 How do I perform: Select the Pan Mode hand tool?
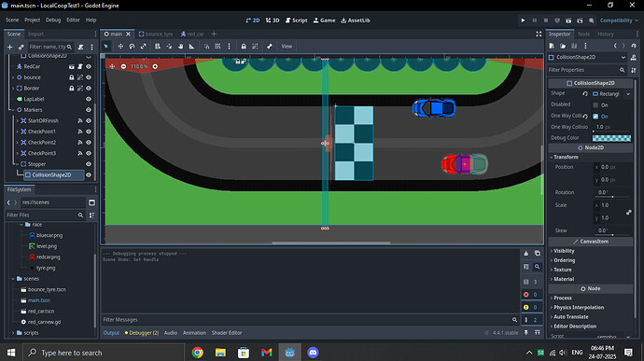coord(181,47)
